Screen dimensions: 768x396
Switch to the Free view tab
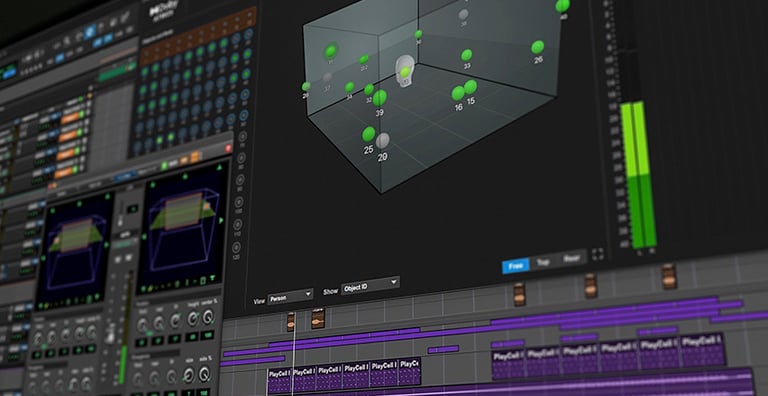(515, 266)
